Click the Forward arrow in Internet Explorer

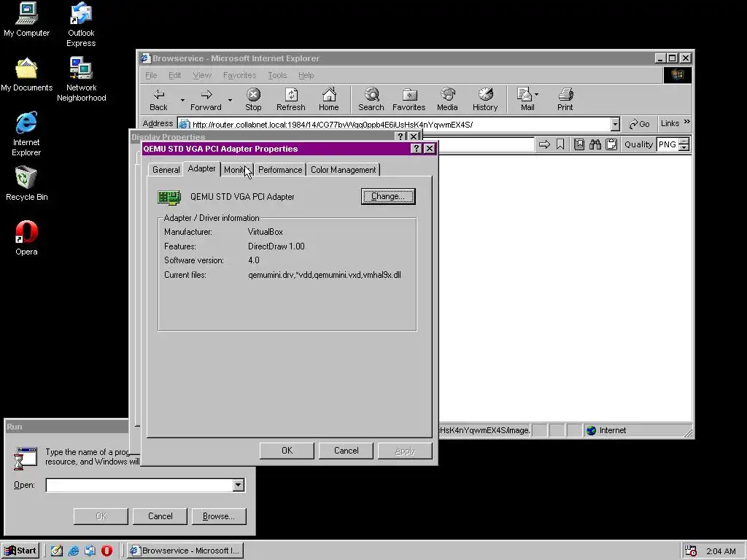click(x=206, y=99)
